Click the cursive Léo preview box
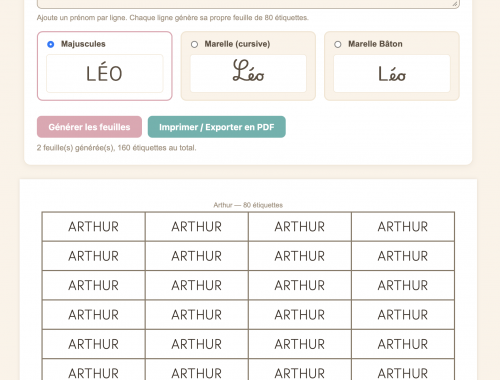 click(248, 73)
